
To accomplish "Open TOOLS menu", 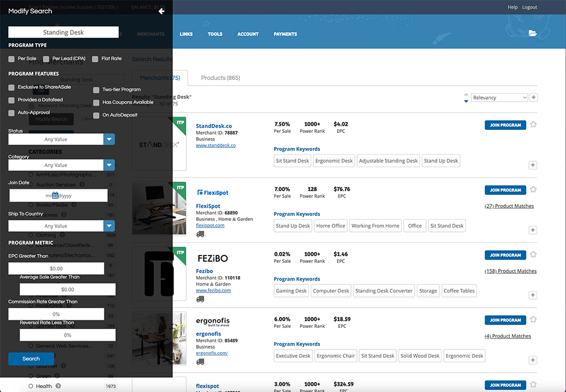I will coord(215,34).
